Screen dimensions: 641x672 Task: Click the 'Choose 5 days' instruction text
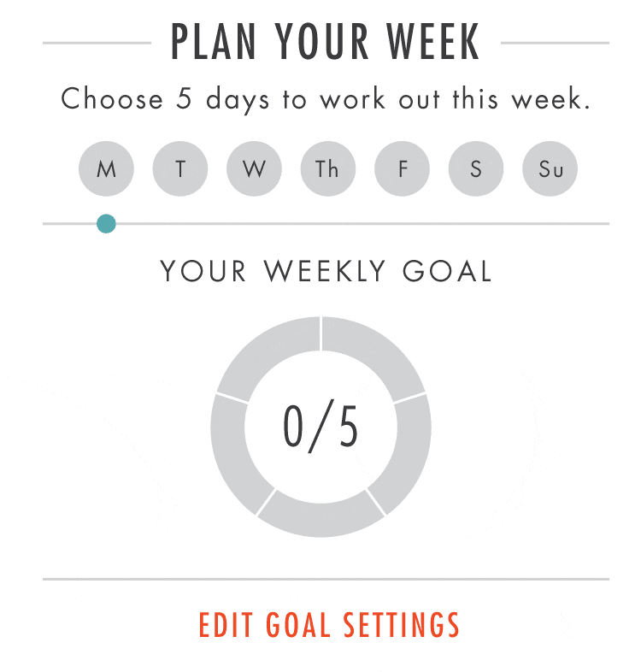[326, 99]
